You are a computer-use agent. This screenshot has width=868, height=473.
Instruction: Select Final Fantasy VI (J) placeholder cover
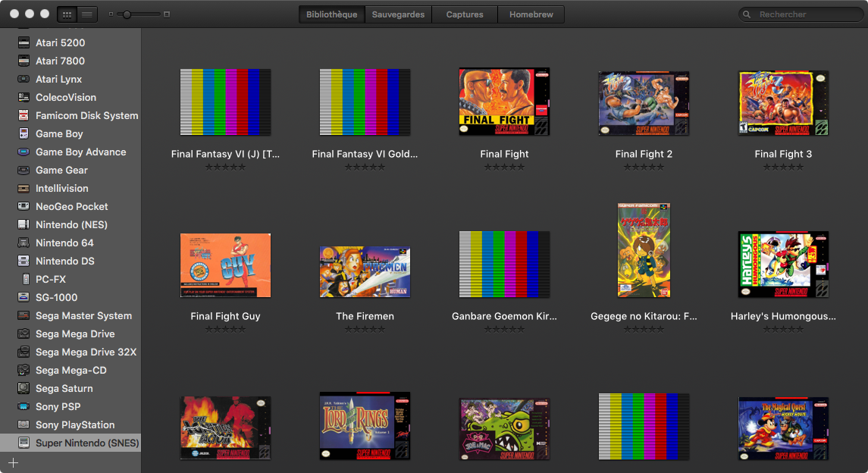[x=225, y=102]
